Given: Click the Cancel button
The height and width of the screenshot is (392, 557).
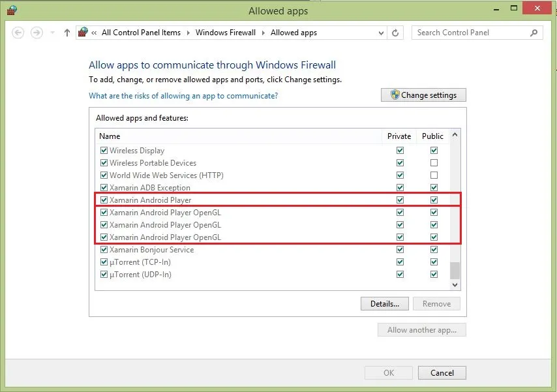Looking at the screenshot, I should click(442, 372).
